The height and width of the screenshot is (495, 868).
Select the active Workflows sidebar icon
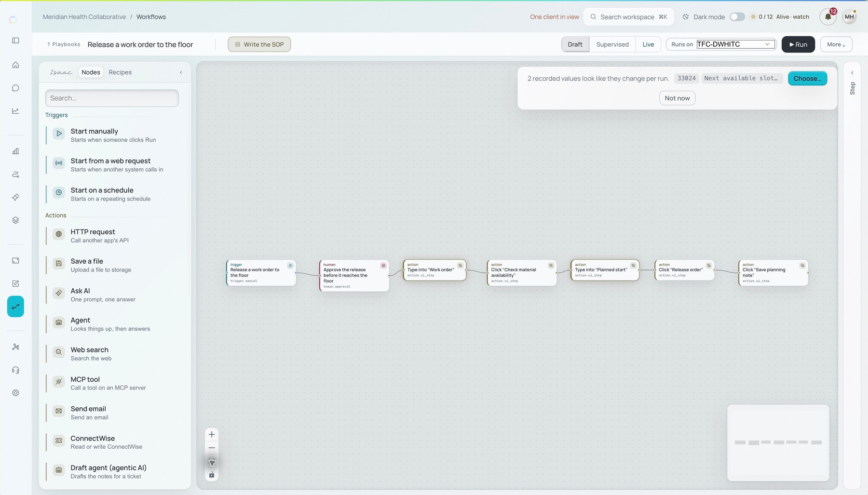tap(15, 307)
